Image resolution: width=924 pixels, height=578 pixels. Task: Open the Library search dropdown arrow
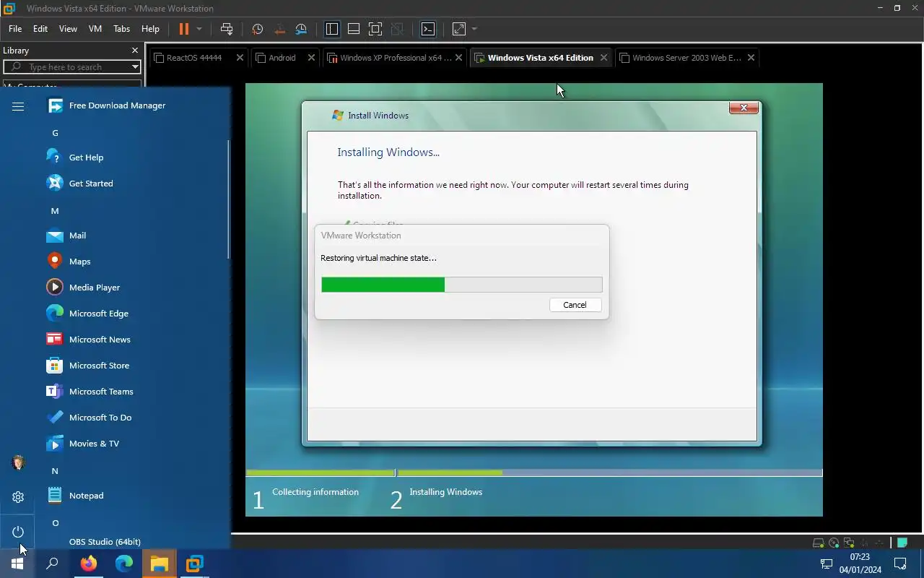click(135, 66)
